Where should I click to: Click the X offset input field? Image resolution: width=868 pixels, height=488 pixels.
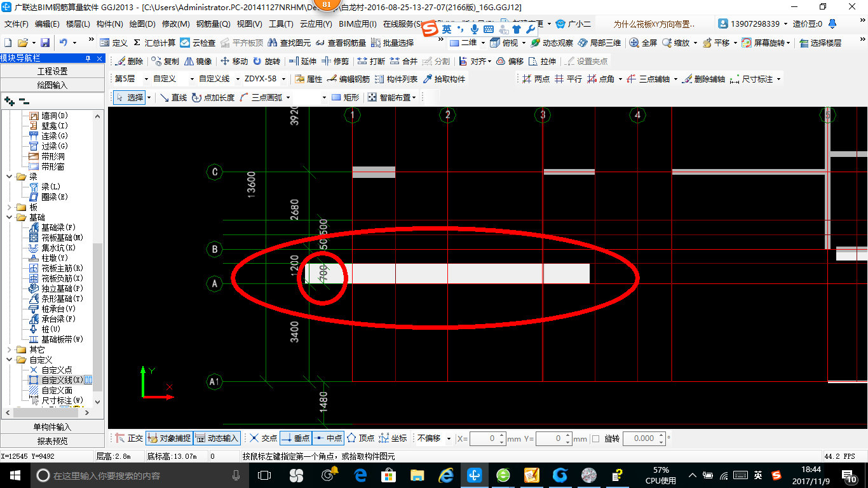(488, 438)
